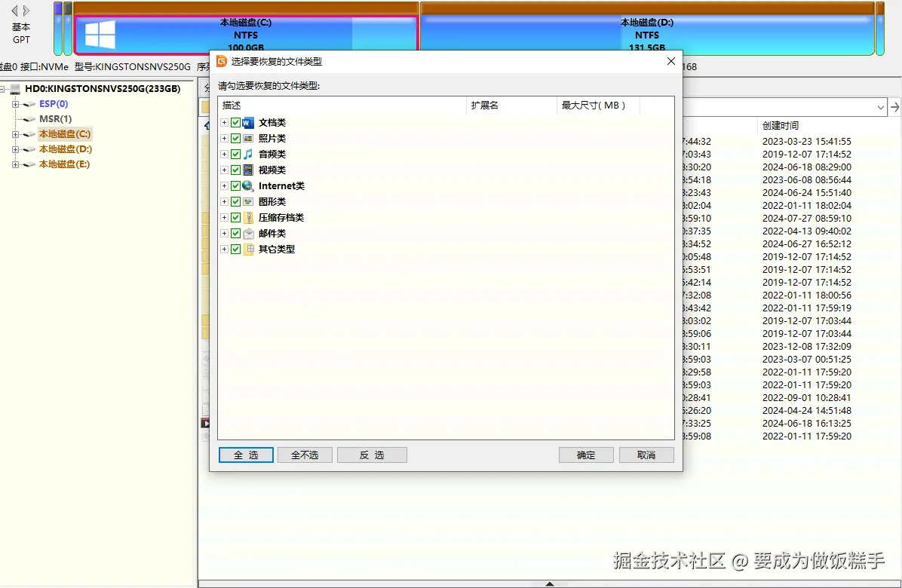The image size is (902, 588).
Task: Expand the 视频类 file type entry
Action: point(225,170)
